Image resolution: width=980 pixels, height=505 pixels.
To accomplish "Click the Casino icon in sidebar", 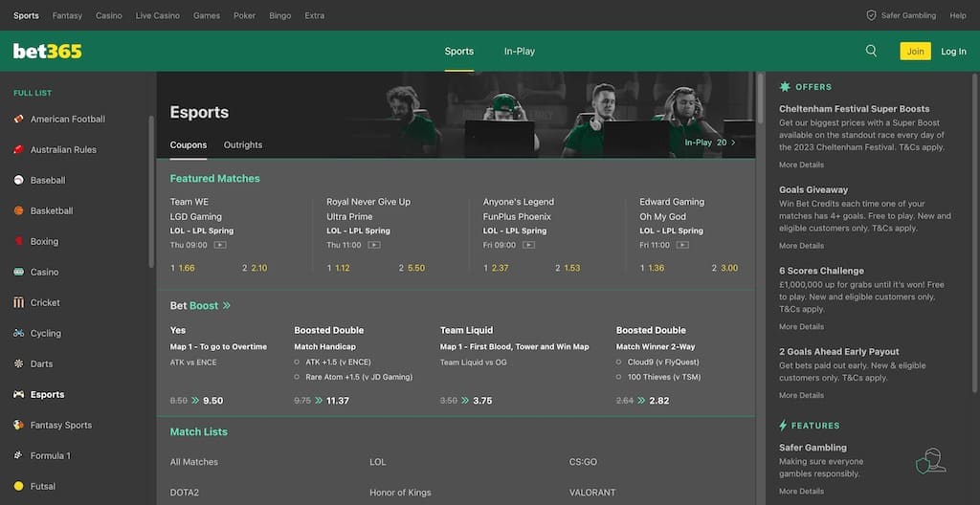I will (19, 272).
